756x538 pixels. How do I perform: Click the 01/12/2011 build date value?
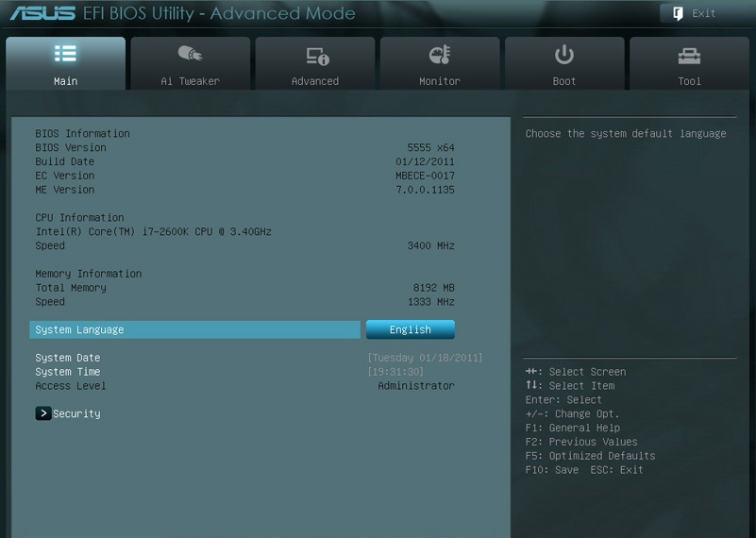click(425, 161)
